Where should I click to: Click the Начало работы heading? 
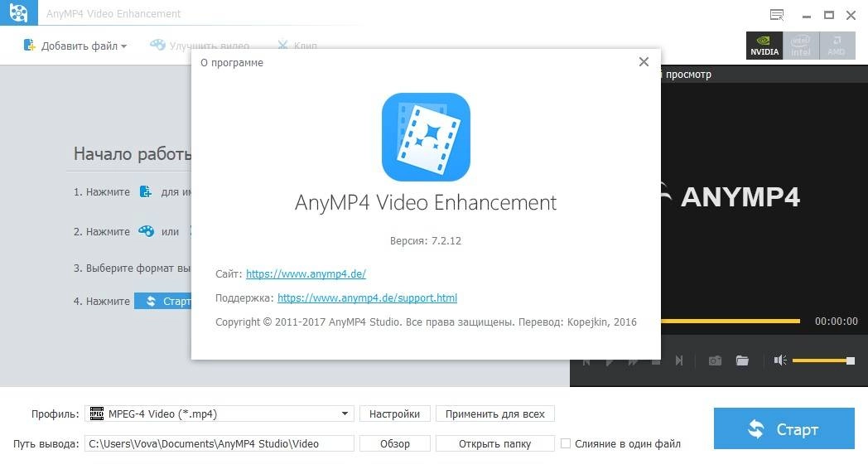point(133,153)
